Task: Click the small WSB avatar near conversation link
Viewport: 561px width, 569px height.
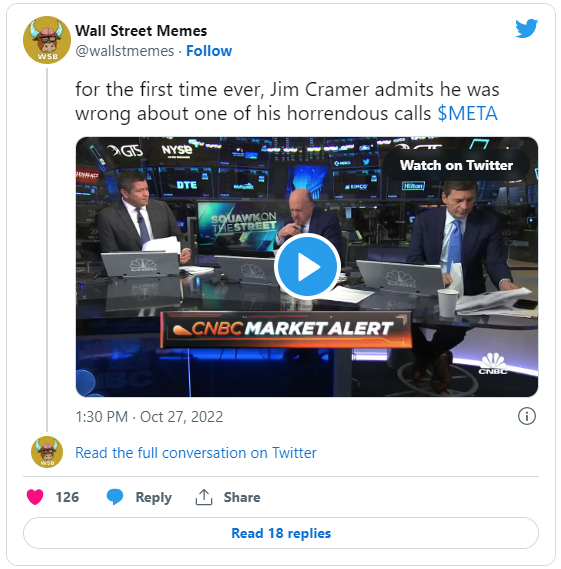Action: tap(47, 452)
